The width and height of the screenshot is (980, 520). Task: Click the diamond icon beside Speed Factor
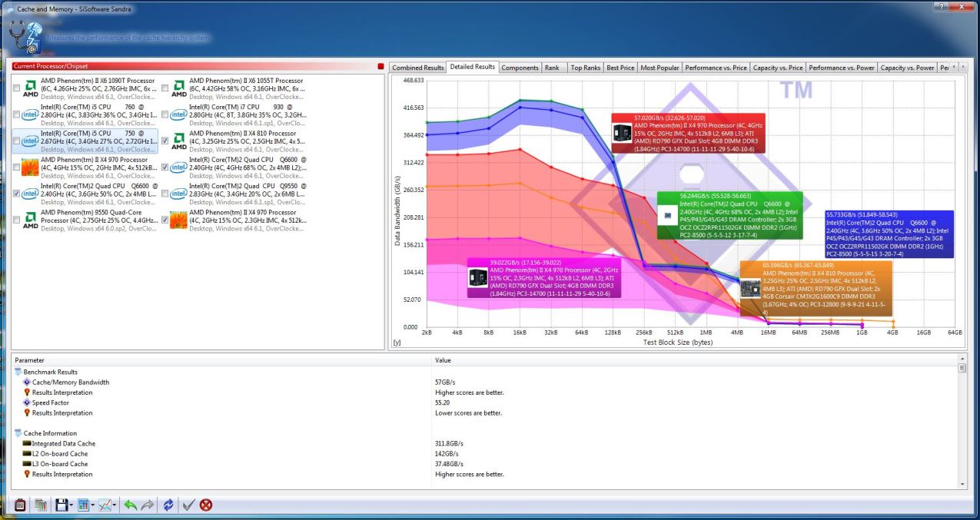27,402
